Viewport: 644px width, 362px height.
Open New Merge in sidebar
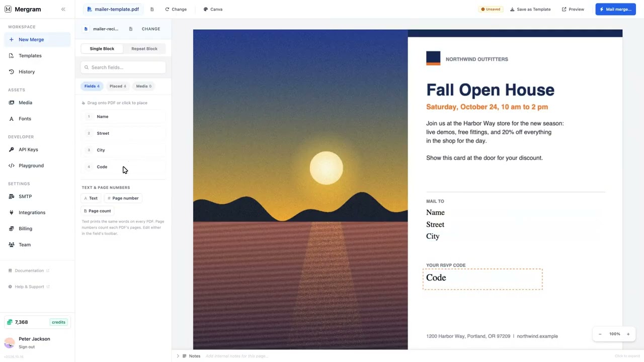[37, 40]
